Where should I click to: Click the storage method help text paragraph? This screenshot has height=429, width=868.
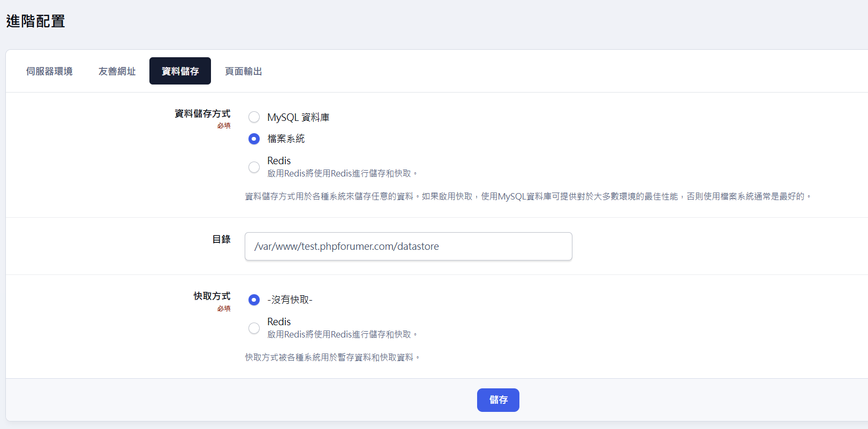(527, 196)
